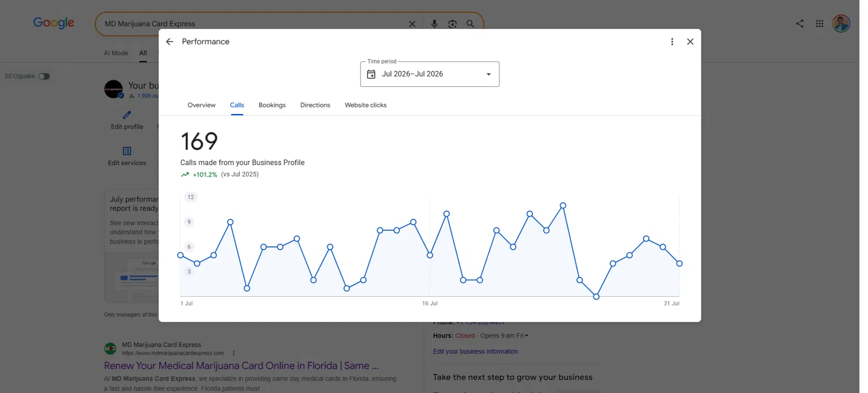
Task: Switch to the Bookings tab
Action: (272, 105)
